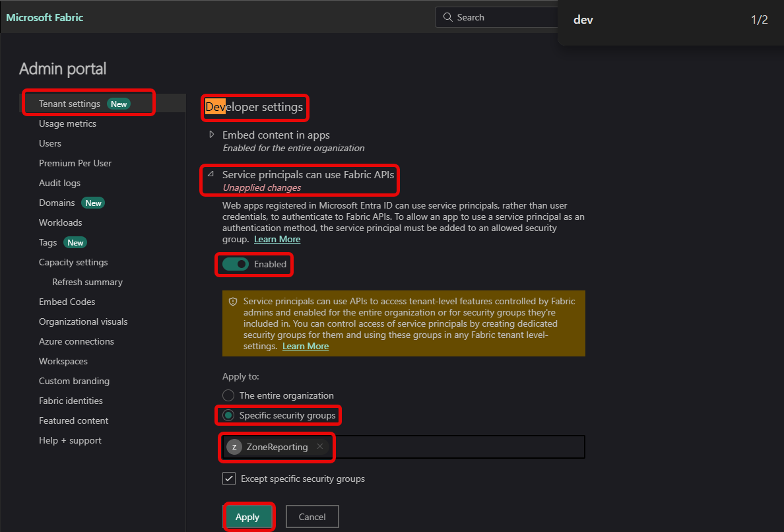Open Workloads section
The height and width of the screenshot is (532, 784).
tap(61, 222)
